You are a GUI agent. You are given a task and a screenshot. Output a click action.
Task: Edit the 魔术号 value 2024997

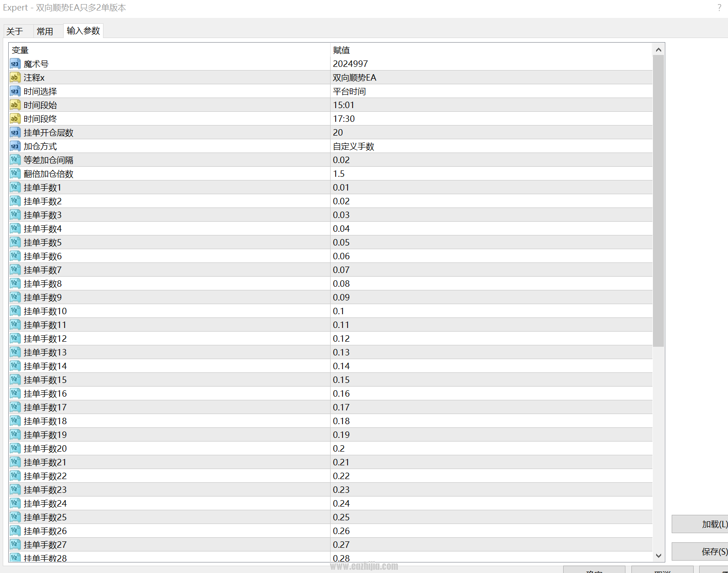491,64
